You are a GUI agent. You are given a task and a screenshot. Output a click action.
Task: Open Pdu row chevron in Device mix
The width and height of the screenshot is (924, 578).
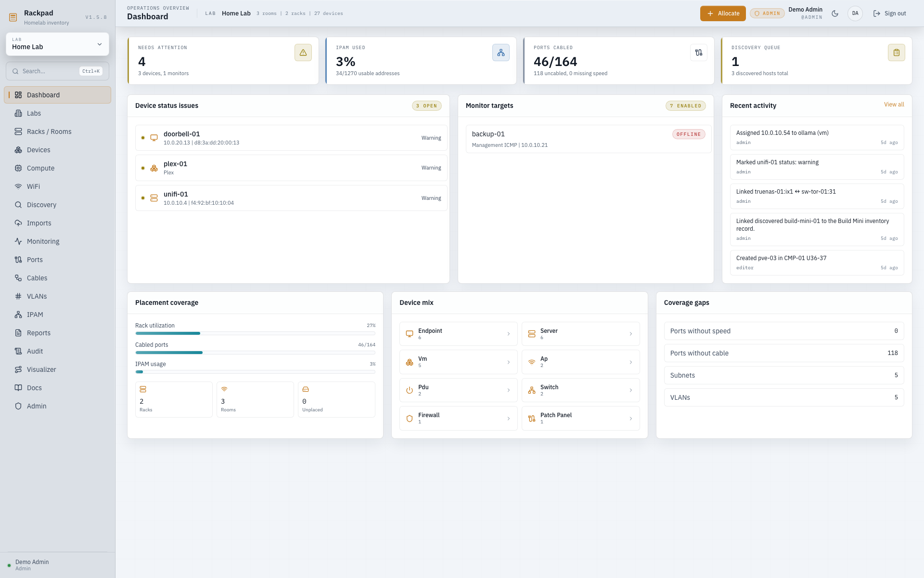(509, 390)
